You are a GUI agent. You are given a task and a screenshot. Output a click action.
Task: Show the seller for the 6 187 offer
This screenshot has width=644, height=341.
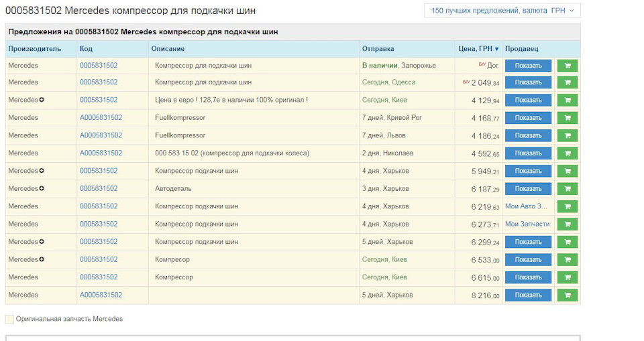tap(528, 189)
